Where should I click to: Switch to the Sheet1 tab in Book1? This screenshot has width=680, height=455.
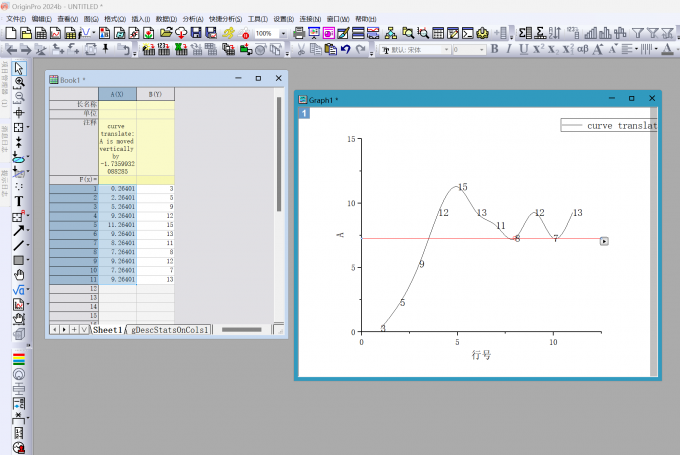tap(108, 330)
